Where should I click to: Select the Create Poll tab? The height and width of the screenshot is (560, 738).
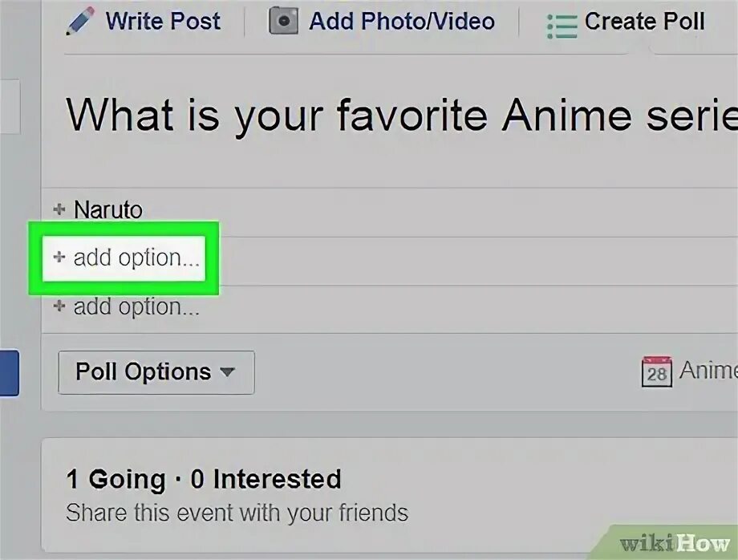pos(626,22)
